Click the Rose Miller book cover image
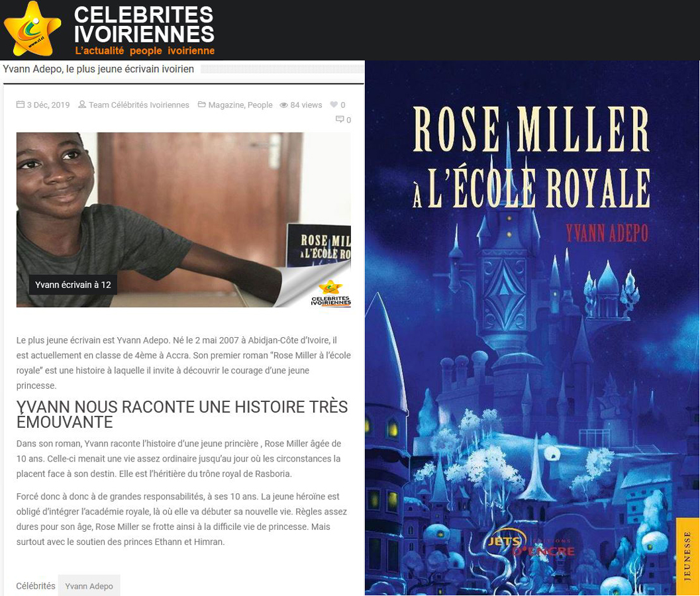Image resolution: width=700 pixels, height=596 pixels. pos(532,328)
